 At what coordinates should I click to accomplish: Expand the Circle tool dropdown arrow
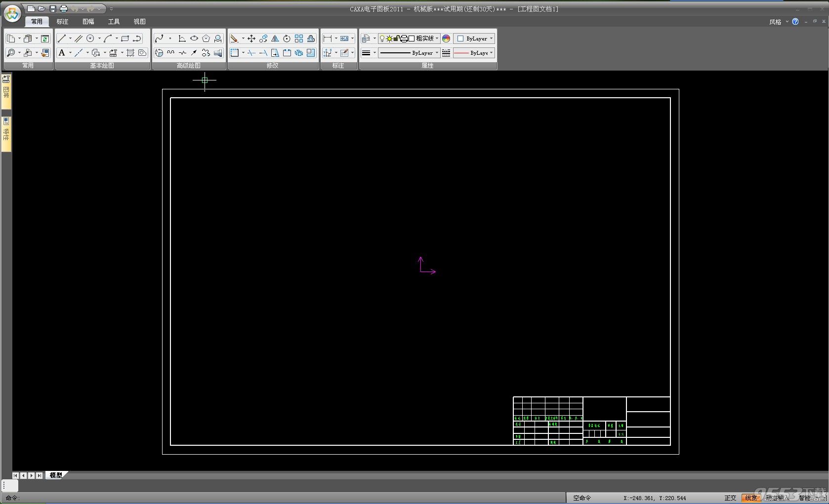pyautogui.click(x=99, y=39)
